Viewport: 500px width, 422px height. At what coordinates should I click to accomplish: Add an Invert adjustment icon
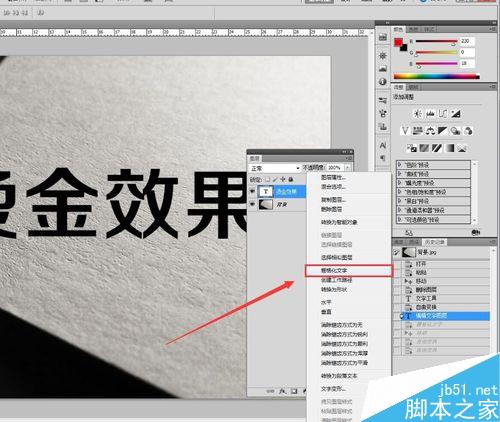click(412, 148)
